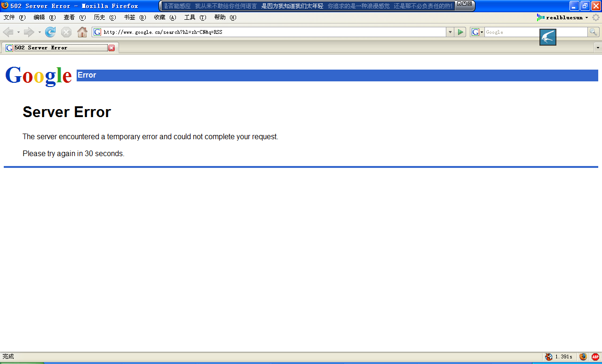Open the 历史 (S) menu

(x=105, y=17)
